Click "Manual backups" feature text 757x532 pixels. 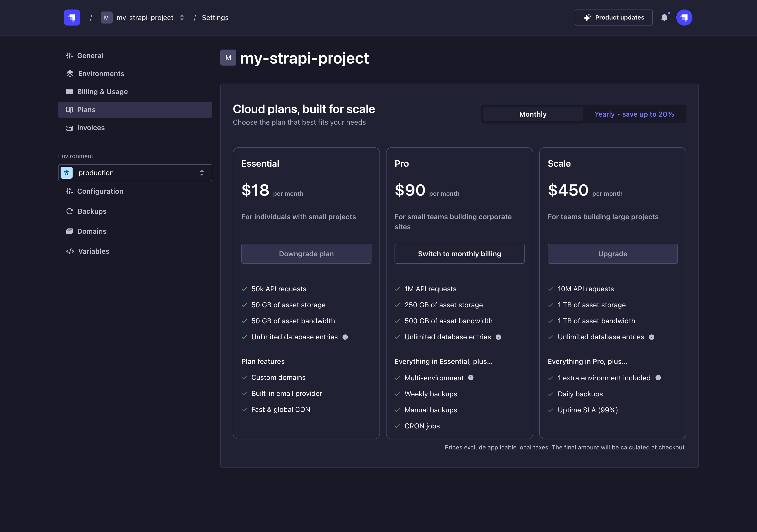pos(431,410)
